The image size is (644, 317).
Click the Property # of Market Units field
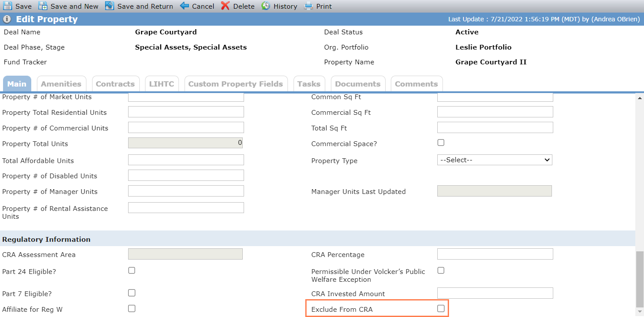[186, 97]
